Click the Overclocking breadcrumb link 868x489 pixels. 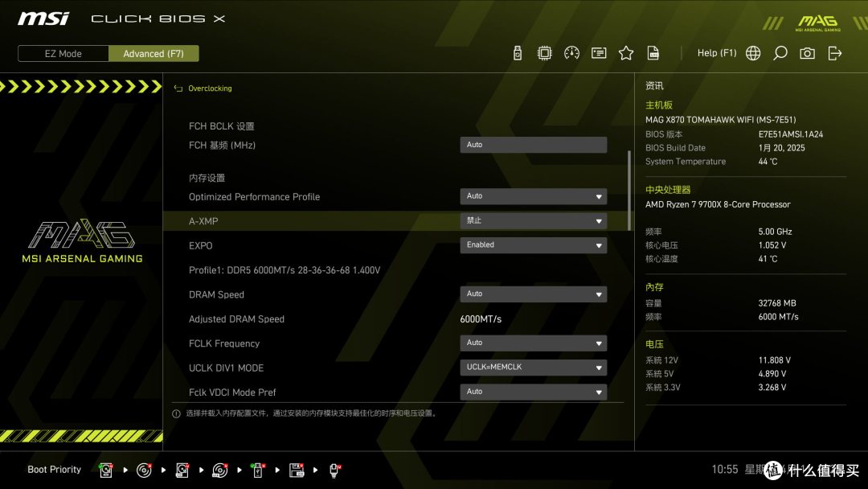pyautogui.click(x=210, y=88)
